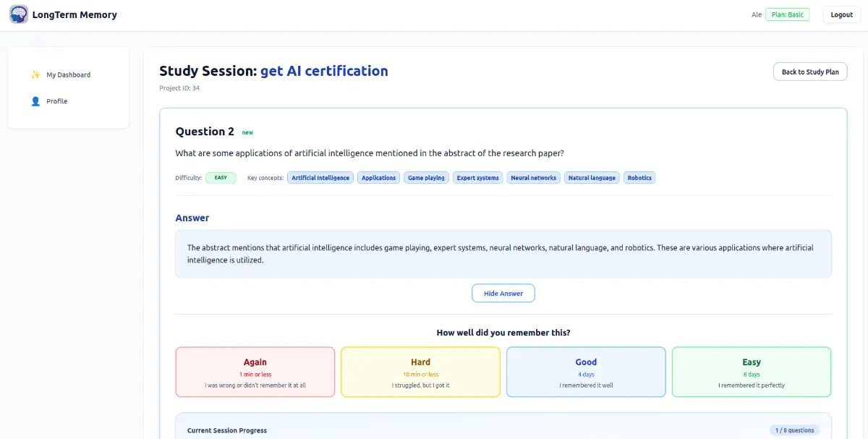
Task: Select the Neural networks concept tag
Action: tap(533, 178)
